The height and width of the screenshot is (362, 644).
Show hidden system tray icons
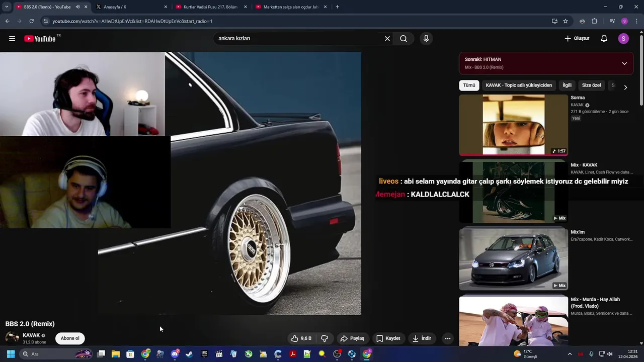pos(570,354)
